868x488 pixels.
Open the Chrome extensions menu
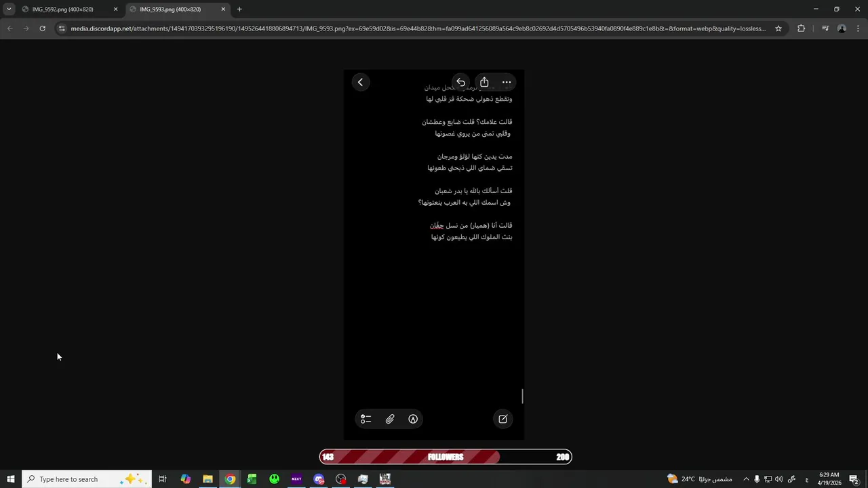click(801, 28)
